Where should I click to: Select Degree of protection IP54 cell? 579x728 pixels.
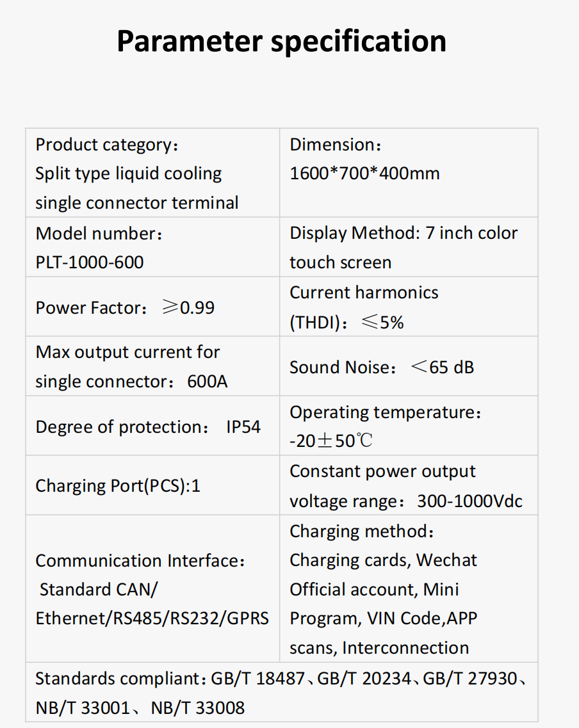[x=152, y=425]
